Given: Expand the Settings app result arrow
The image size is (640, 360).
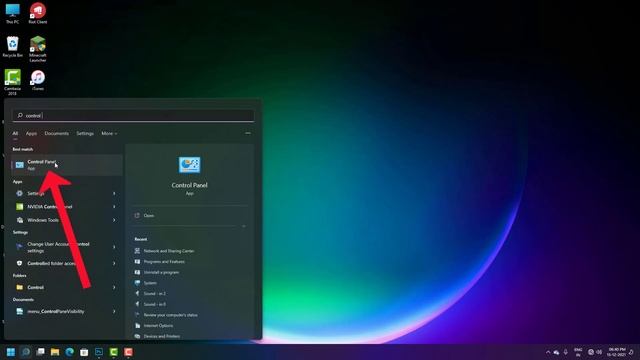Looking at the screenshot, I should (114, 193).
